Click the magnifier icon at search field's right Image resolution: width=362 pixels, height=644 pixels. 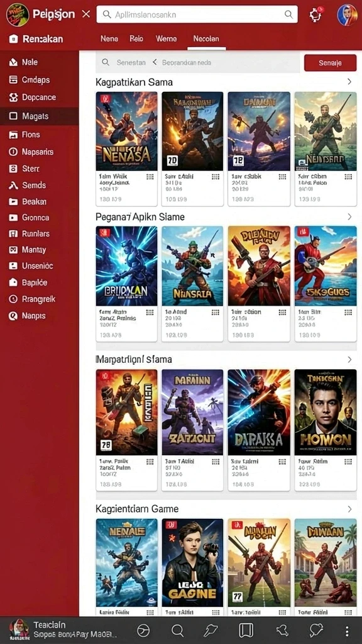pyautogui.click(x=288, y=14)
